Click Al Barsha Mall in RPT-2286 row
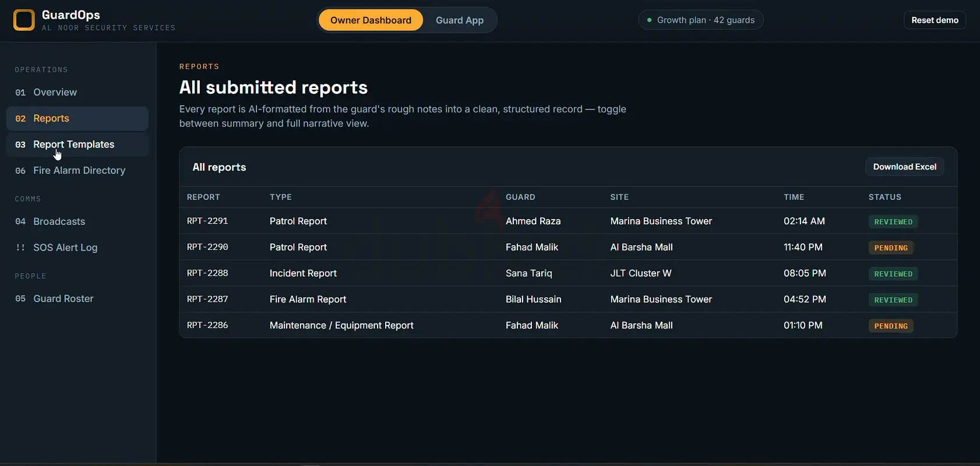Image resolution: width=980 pixels, height=466 pixels. pyautogui.click(x=641, y=326)
